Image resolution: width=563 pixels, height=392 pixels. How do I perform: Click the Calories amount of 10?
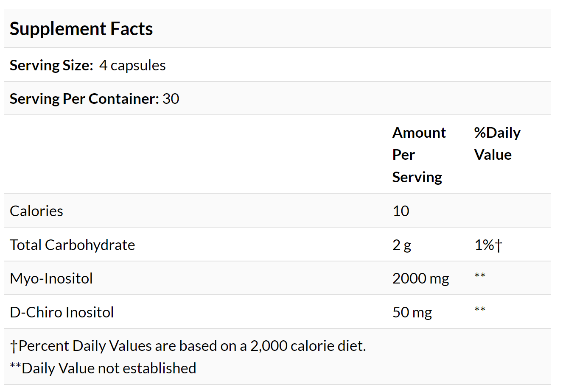(x=401, y=211)
